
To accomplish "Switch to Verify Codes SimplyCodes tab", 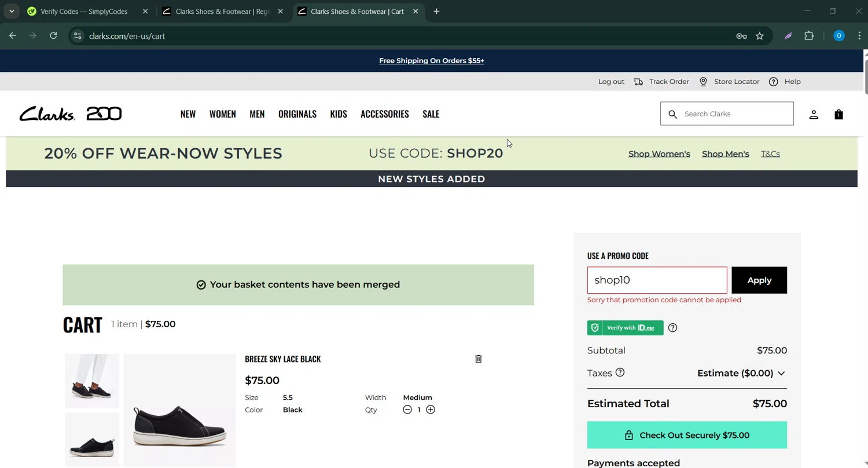I will (84, 11).
